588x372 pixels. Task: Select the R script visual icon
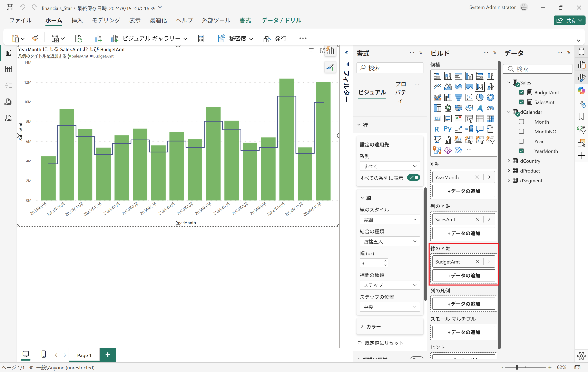[x=437, y=129]
